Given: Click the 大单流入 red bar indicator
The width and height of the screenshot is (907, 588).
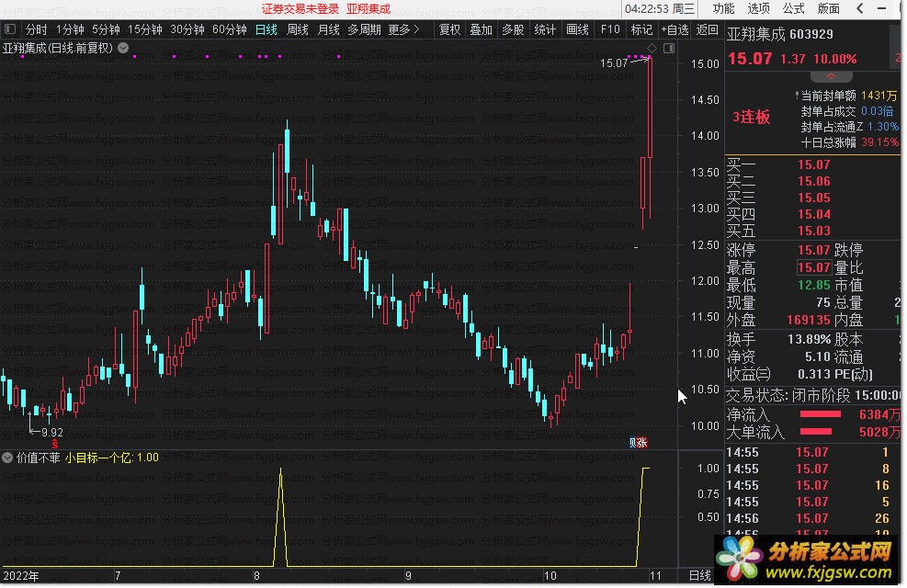Looking at the screenshot, I should 815,431.
